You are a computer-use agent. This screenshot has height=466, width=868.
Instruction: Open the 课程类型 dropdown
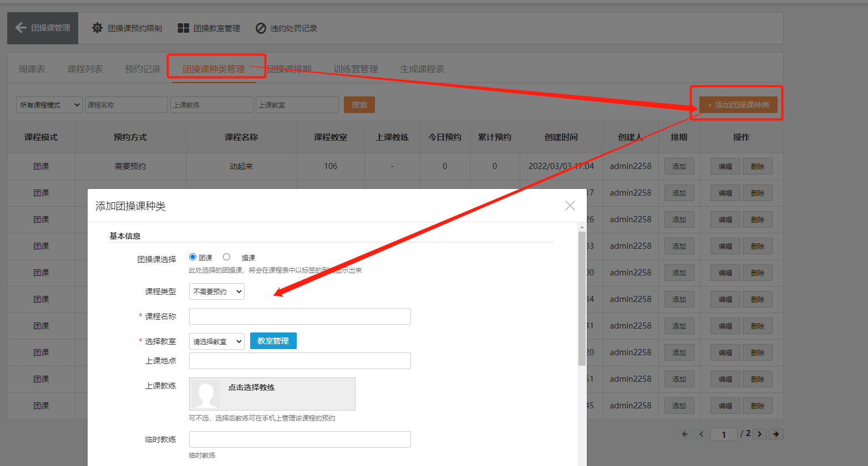[x=216, y=291]
